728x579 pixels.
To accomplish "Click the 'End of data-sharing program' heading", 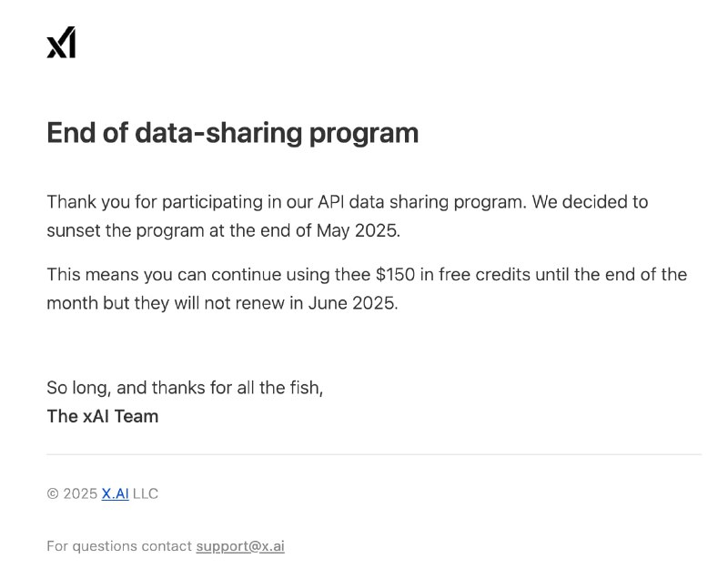I will [233, 133].
